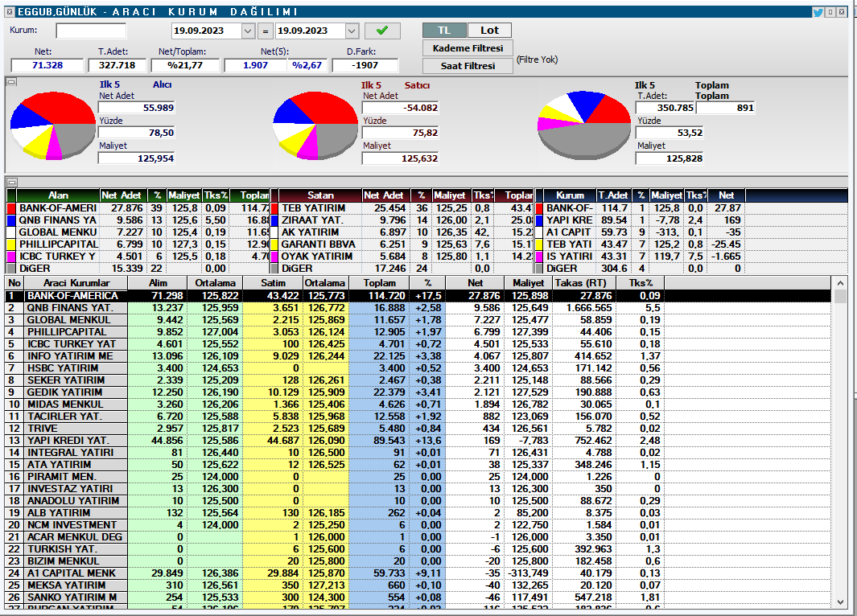Click the magenta swatch beside ICBC TURKEY Y
This screenshot has height=616, width=857.
pyautogui.click(x=11, y=256)
